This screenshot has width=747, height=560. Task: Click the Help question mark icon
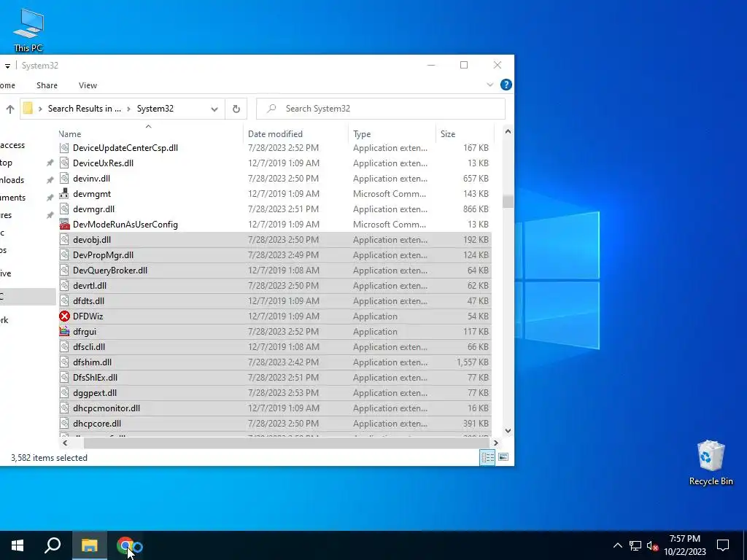[506, 85]
